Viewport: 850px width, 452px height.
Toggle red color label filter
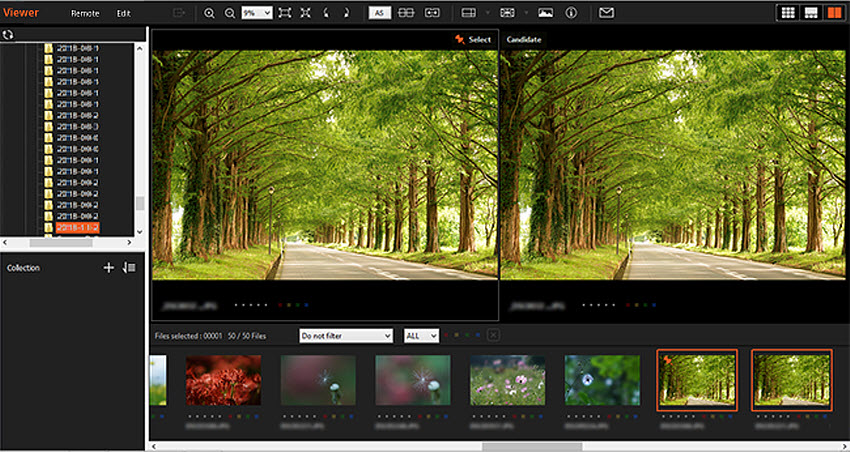click(x=447, y=335)
